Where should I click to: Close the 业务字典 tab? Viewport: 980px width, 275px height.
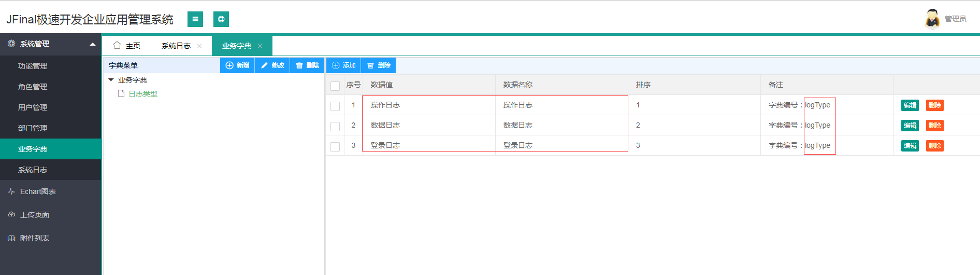[260, 46]
